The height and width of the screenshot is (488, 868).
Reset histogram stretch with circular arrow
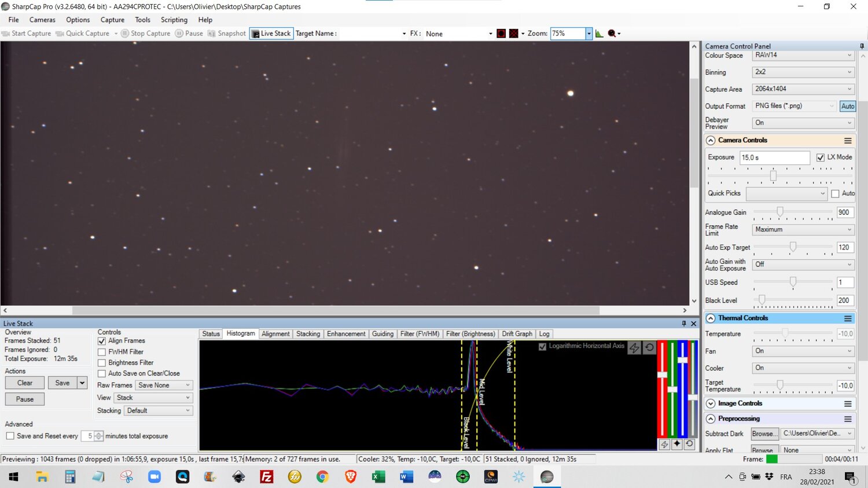tap(649, 347)
